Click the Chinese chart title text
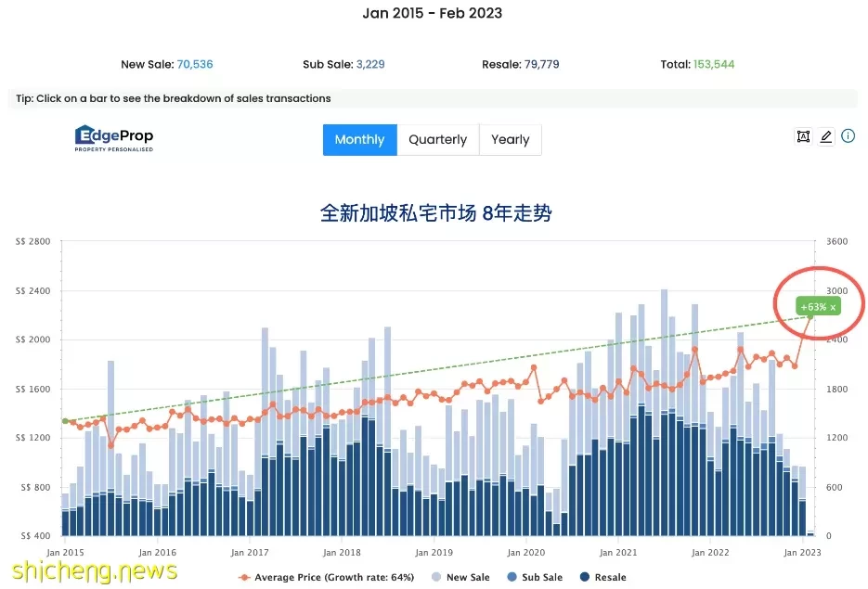868x589 pixels. click(435, 213)
